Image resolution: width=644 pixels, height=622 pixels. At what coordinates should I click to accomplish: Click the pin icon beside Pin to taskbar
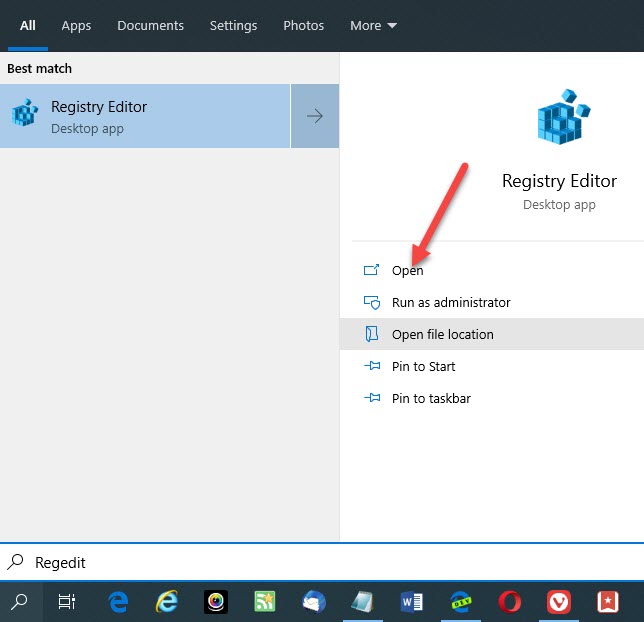point(372,398)
